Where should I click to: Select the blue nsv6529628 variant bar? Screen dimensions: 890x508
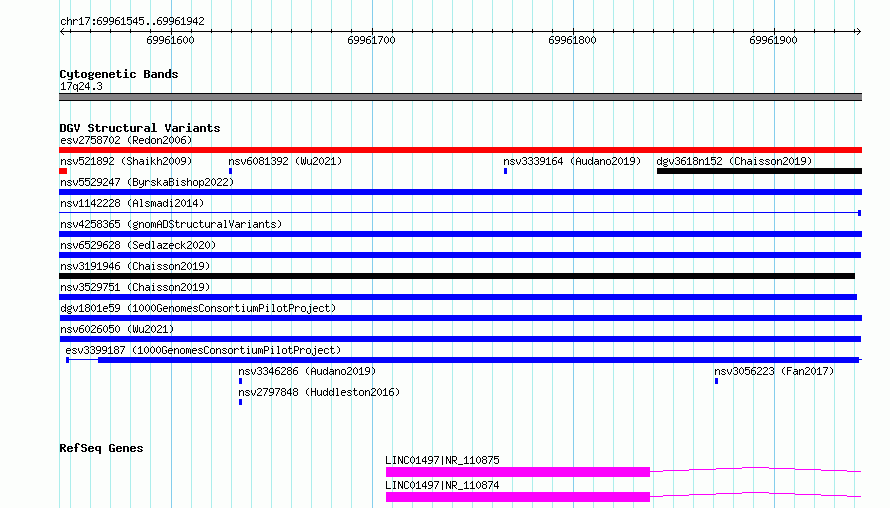click(460, 255)
